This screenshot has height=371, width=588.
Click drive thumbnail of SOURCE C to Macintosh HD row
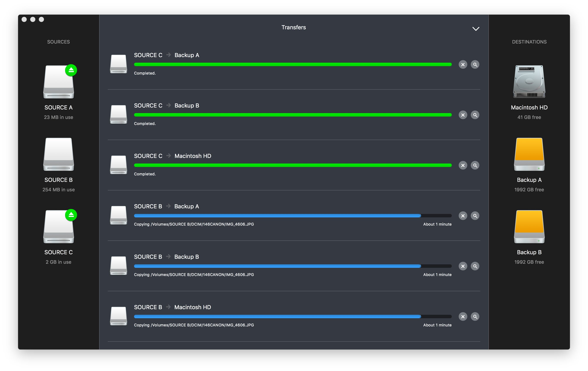pos(118,165)
